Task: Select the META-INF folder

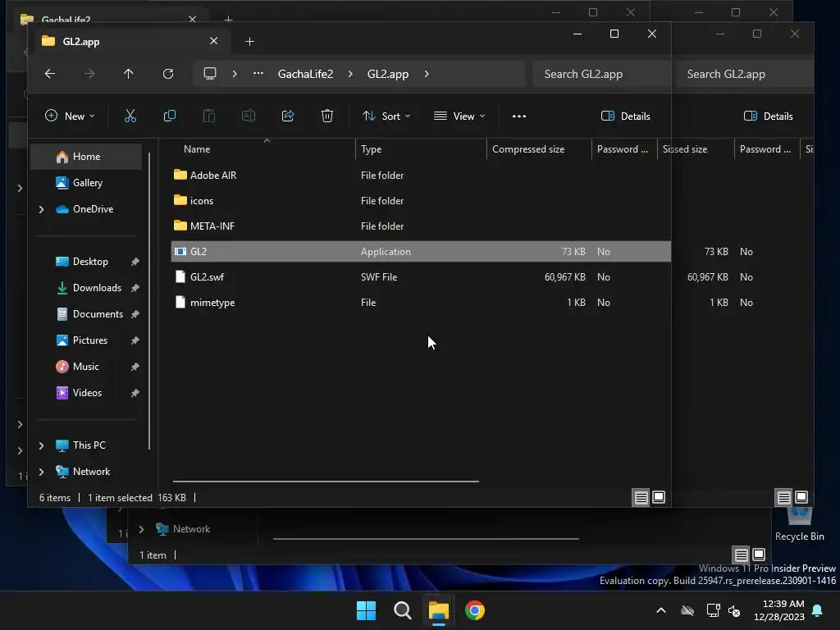Action: tap(421, 226)
